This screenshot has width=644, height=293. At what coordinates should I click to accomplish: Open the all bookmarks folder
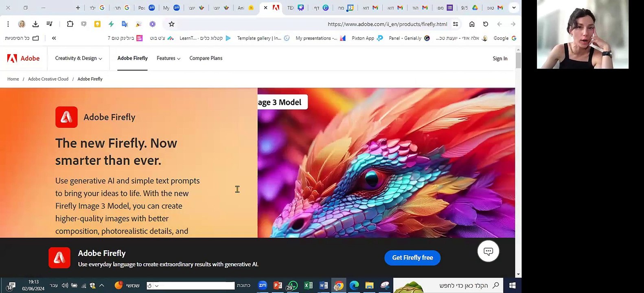tap(22, 38)
